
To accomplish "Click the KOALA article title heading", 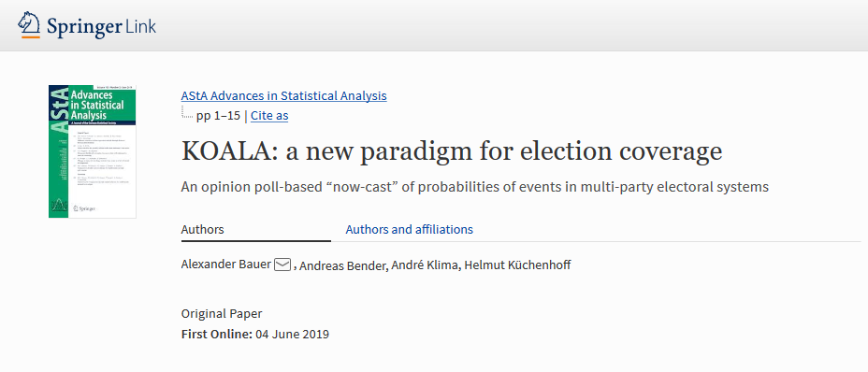I will tap(452, 151).
